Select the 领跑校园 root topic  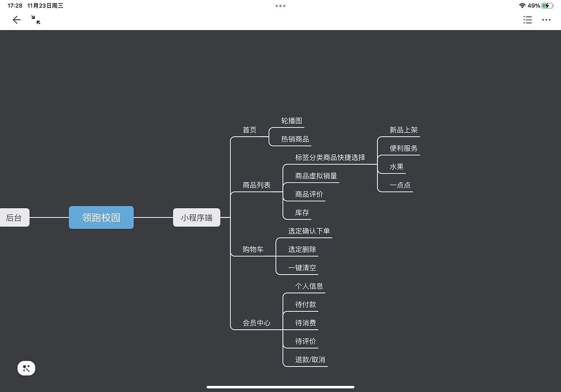tap(101, 217)
